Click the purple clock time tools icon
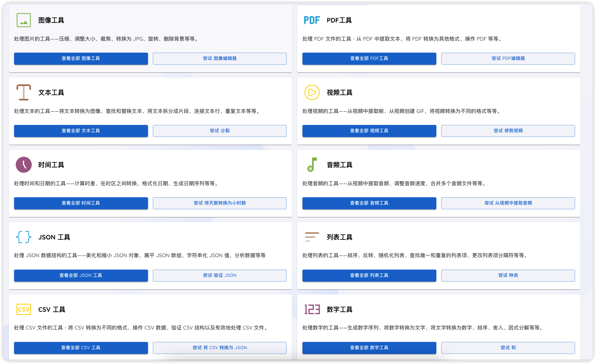The width and height of the screenshot is (596, 364). (x=24, y=165)
